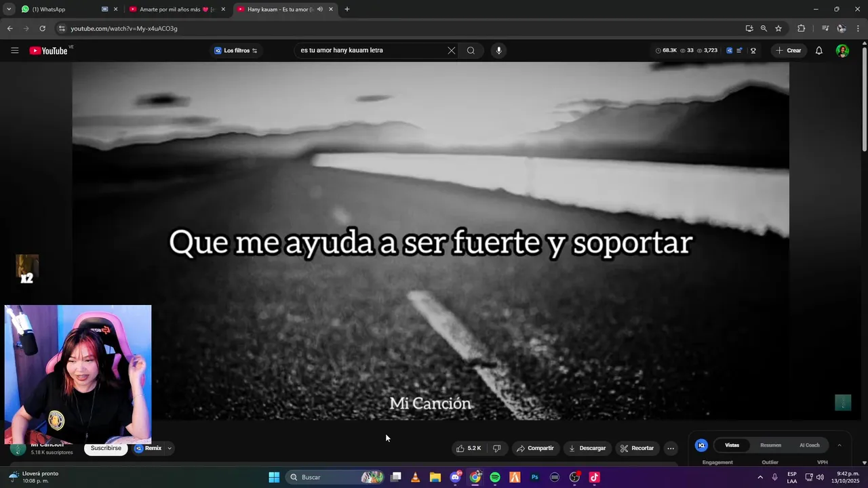Click the Remix button
The width and height of the screenshot is (868, 488).
149,448
